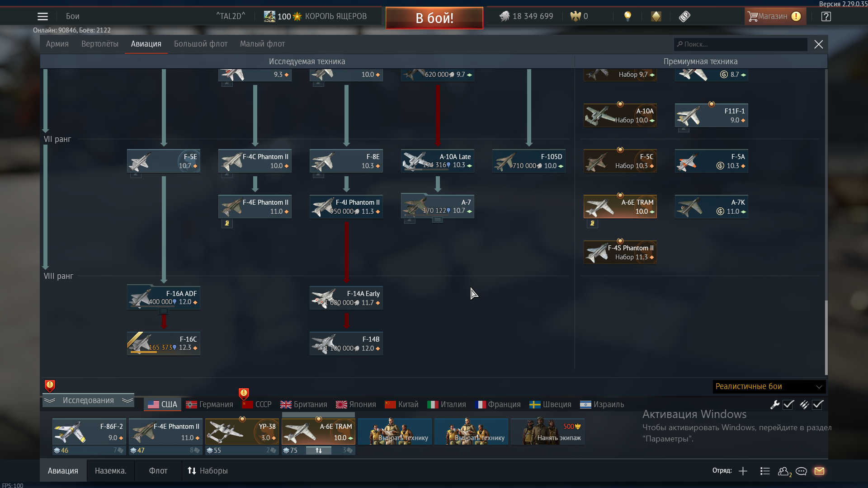
Task: Select the premium A-7K aircraft
Action: 712,206
